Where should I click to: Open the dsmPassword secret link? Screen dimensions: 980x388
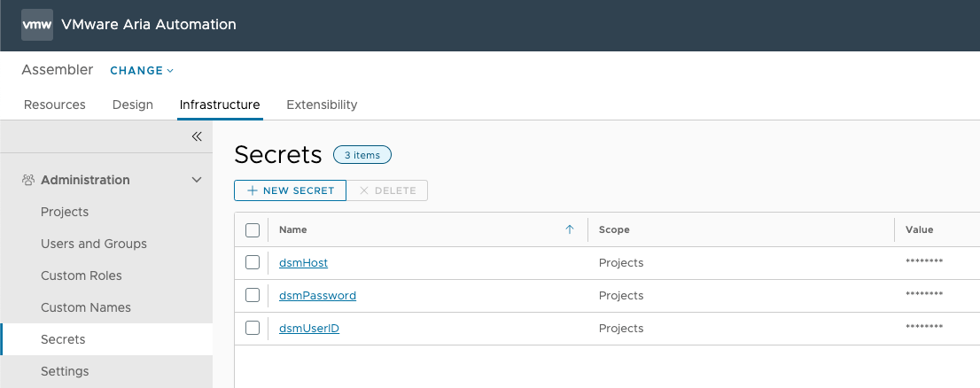pyautogui.click(x=317, y=295)
